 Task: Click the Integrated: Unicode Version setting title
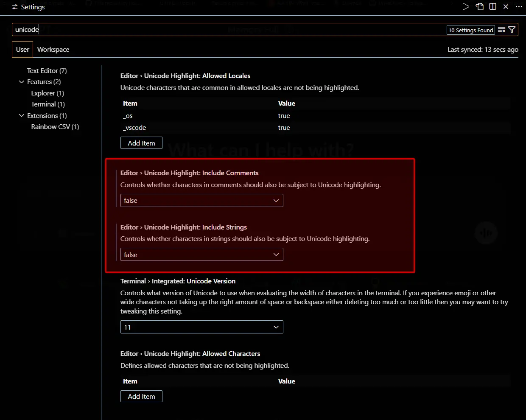(x=178, y=281)
